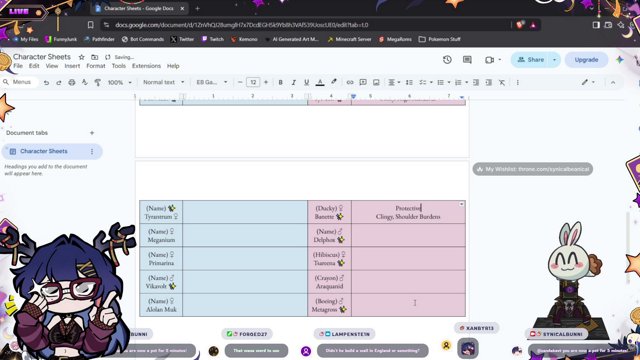The width and height of the screenshot is (640, 360).
Task: Open the Twitch bookmark
Action: 213,39
